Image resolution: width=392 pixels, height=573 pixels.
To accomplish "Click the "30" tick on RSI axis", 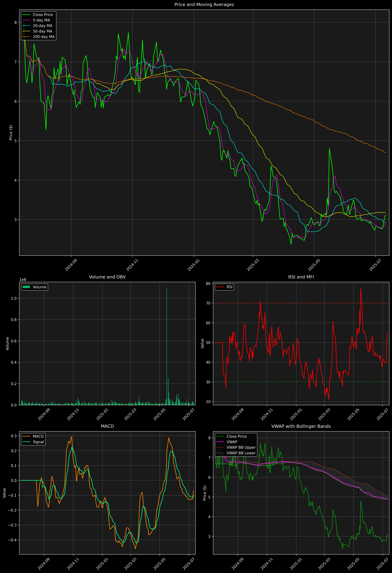I will [208, 382].
